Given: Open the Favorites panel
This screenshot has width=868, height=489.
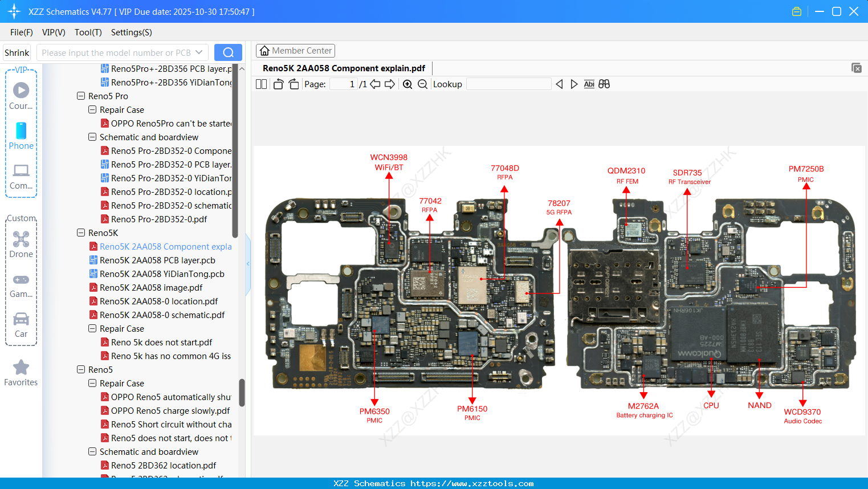Looking at the screenshot, I should click(x=21, y=372).
